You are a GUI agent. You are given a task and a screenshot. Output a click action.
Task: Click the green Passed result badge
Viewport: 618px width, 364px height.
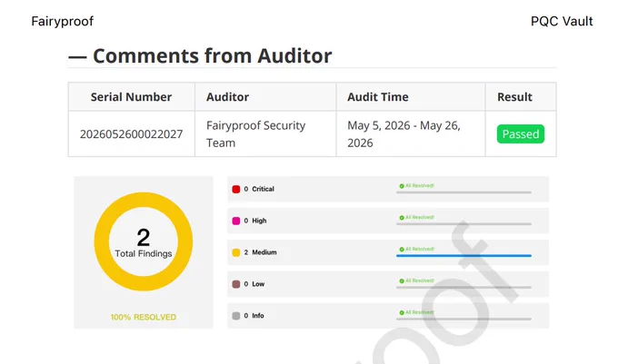tap(520, 133)
